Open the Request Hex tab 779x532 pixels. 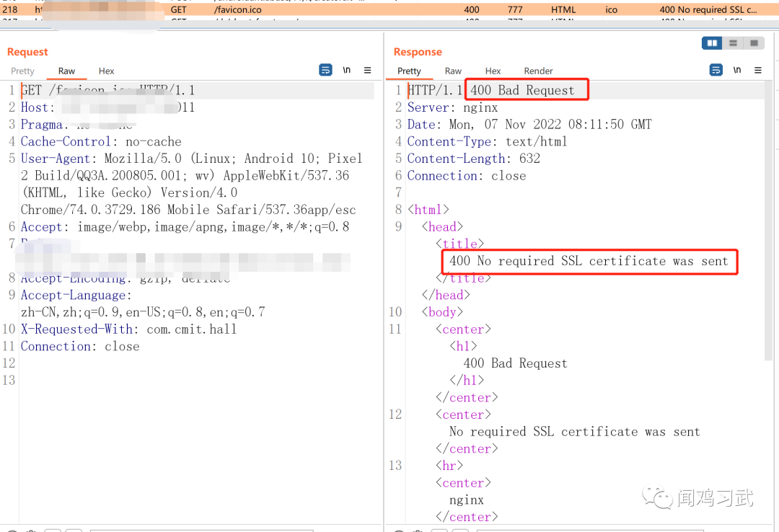pos(106,71)
